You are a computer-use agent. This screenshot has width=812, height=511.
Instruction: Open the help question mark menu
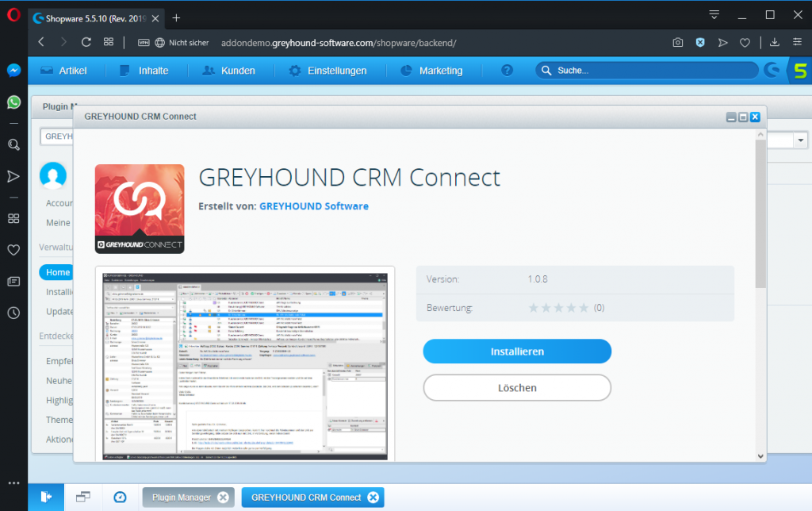[507, 71]
